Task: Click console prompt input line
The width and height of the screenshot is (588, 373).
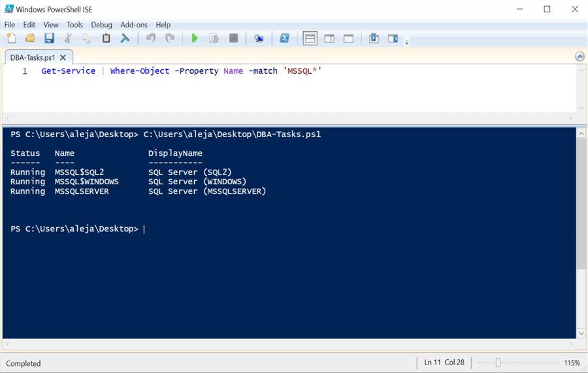Action: (x=78, y=229)
